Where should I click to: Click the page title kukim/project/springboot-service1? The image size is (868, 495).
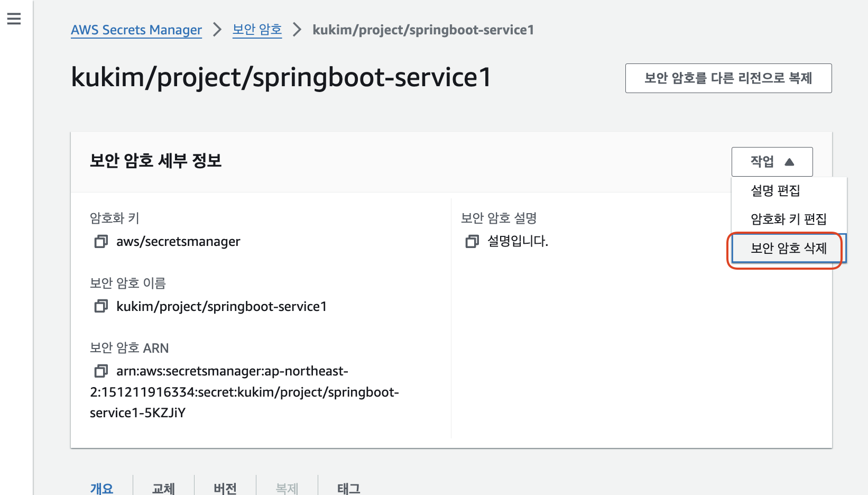pyautogui.click(x=281, y=77)
